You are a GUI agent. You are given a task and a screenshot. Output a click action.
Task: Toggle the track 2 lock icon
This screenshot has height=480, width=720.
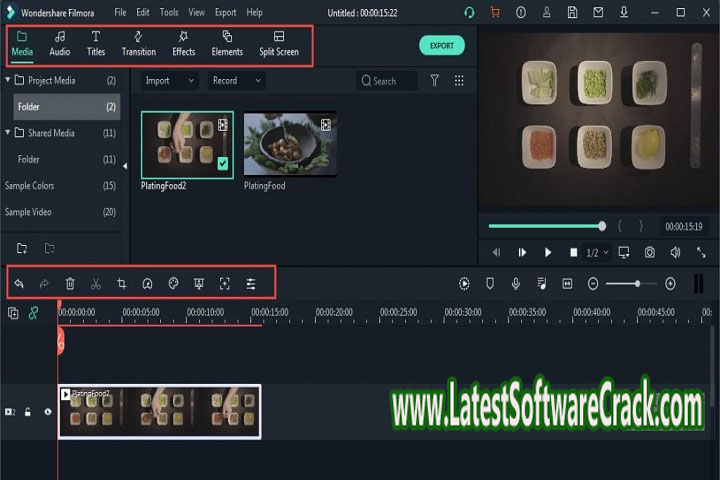[x=28, y=412]
